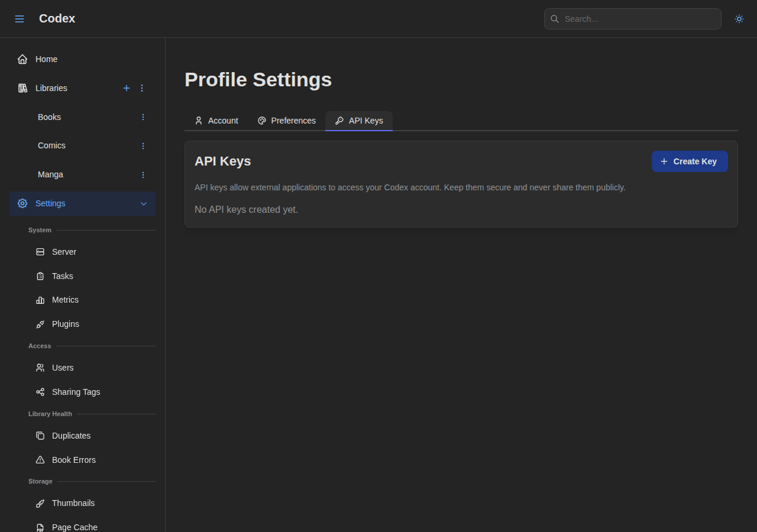This screenshot has width=757, height=532.
Task: Toggle light mode with the sun icon
Action: coord(739,19)
